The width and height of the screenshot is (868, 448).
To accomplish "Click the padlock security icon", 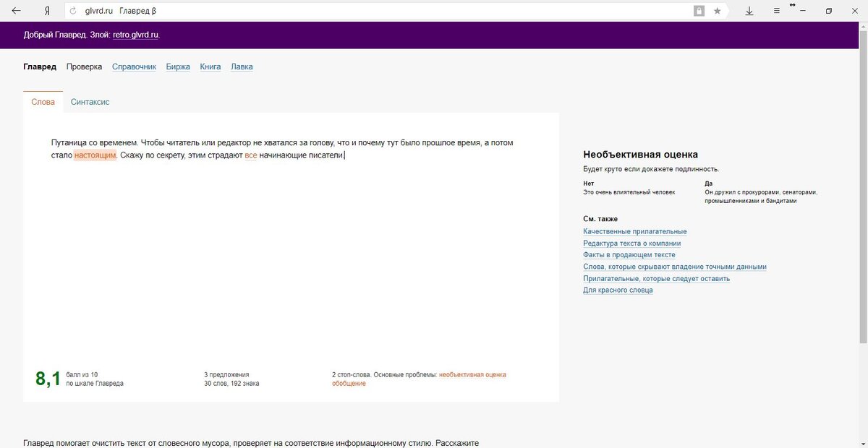I will click(x=699, y=11).
